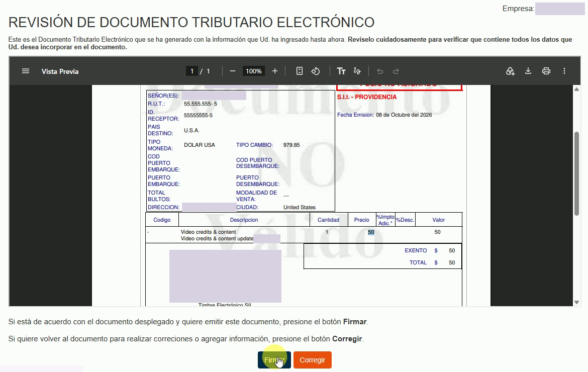Click the undo arrow in PDF toolbar
The width and height of the screenshot is (588, 372).
point(380,71)
